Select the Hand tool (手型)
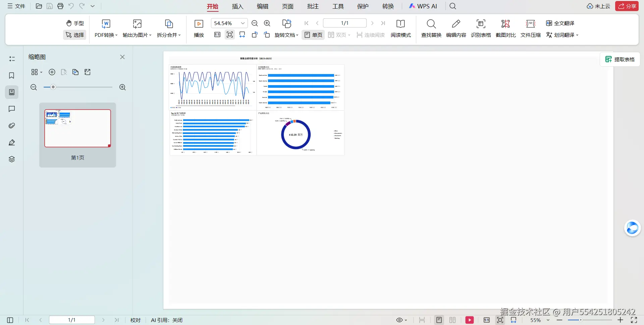The width and height of the screenshot is (644, 325). click(x=75, y=23)
